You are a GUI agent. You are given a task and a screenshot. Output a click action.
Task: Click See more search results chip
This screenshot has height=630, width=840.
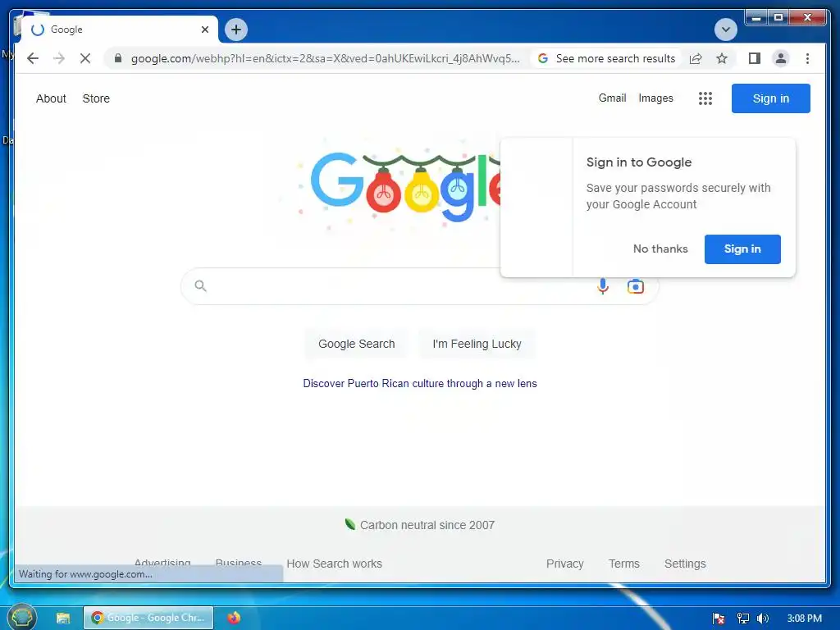tap(606, 58)
